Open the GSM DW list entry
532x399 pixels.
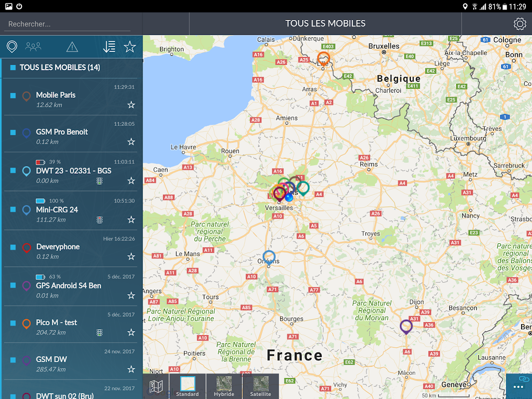pos(71,361)
